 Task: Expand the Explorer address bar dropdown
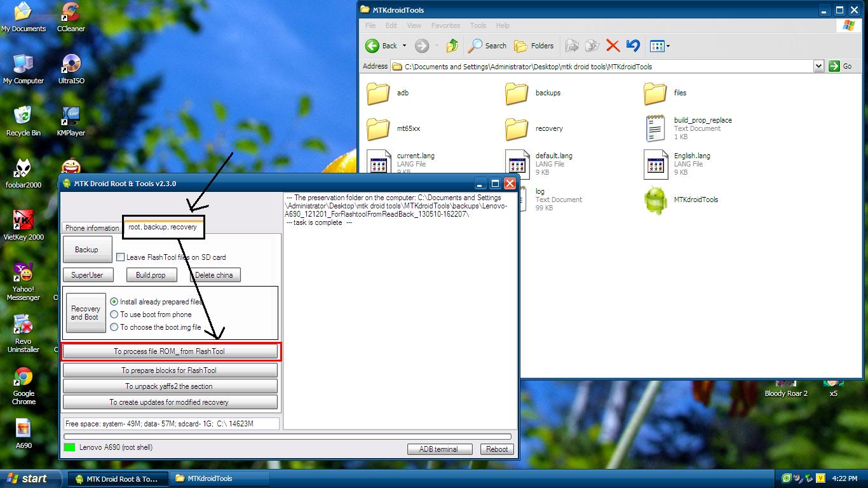(818, 66)
